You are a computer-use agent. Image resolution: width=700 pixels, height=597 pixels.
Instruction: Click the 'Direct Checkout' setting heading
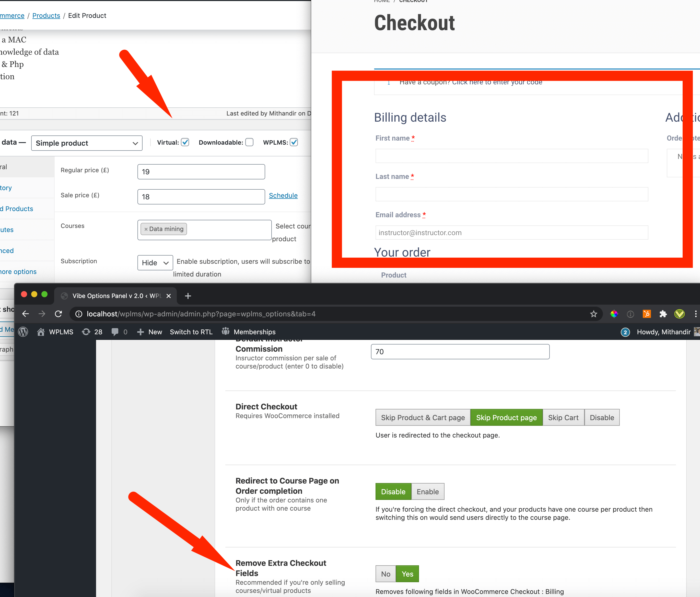click(266, 407)
